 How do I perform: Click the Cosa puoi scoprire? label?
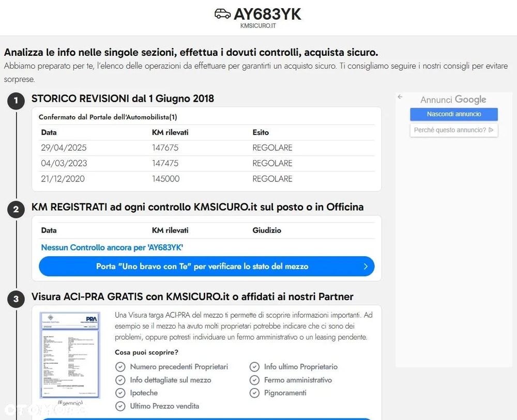[146, 352]
